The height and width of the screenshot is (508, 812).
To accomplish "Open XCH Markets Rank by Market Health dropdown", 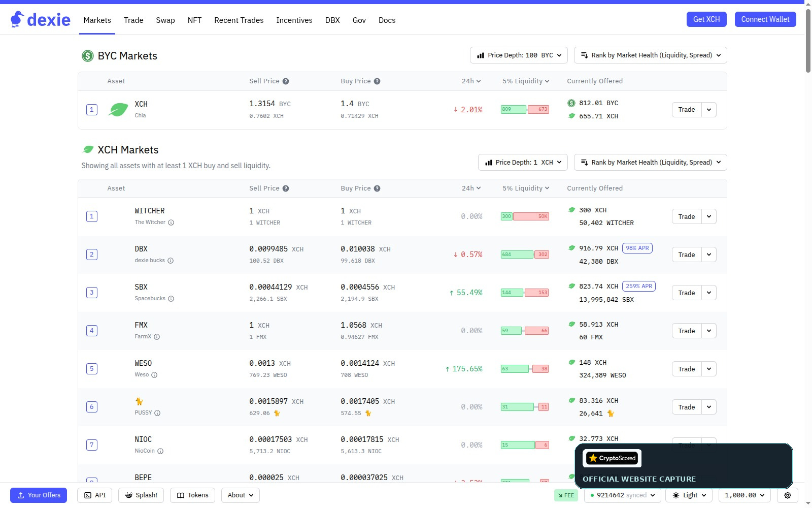I will [x=651, y=163].
